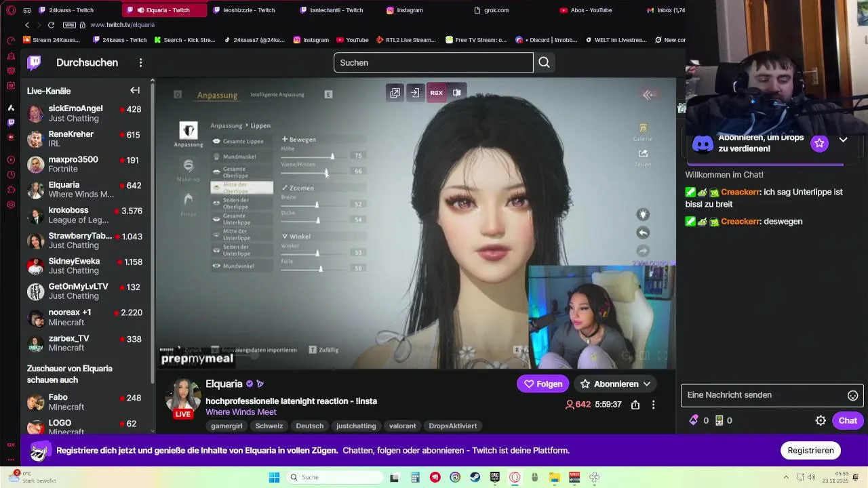Click Durchsuchen in the top navigation
Screen dimensions: 868x488
(x=87, y=62)
